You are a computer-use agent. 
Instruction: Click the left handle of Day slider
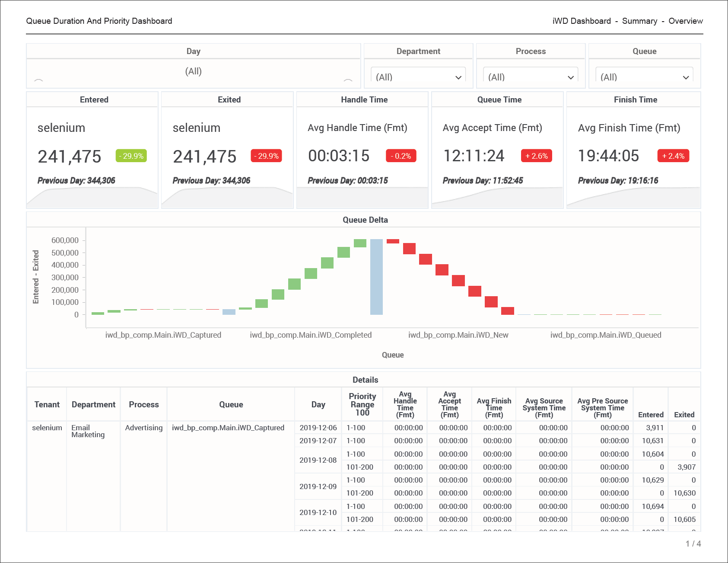pos(38,81)
